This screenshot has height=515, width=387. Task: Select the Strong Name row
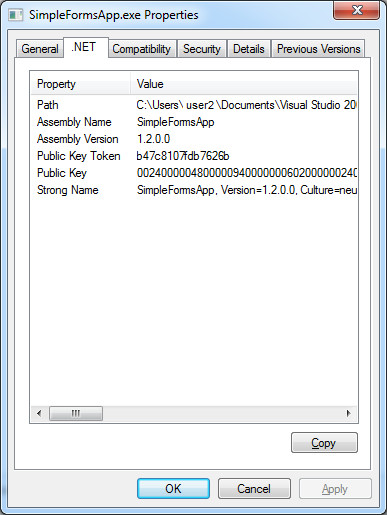click(x=194, y=190)
